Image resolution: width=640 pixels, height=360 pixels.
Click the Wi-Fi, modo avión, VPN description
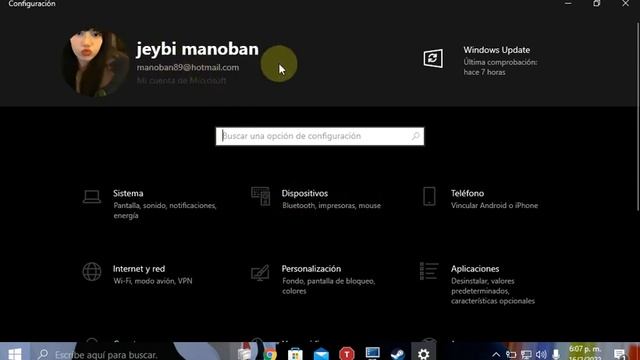[153, 281]
